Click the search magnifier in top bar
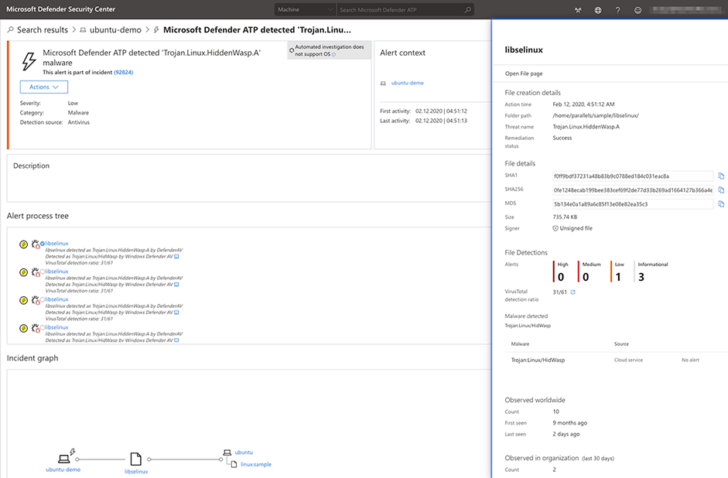 [468, 9]
